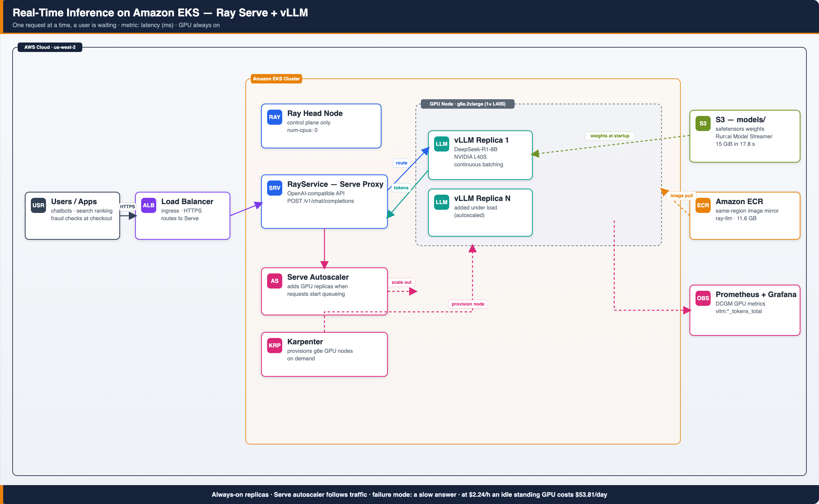Screen dimensions: 819x504
Task: Click the chatbots · search ranking line
Action: coord(82,211)
